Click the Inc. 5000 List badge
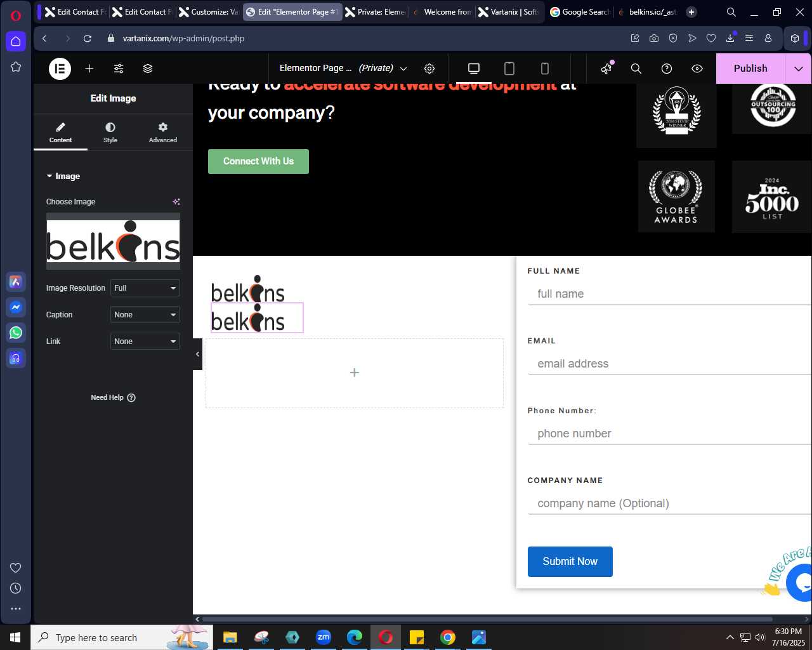The width and height of the screenshot is (812, 650). [772, 196]
